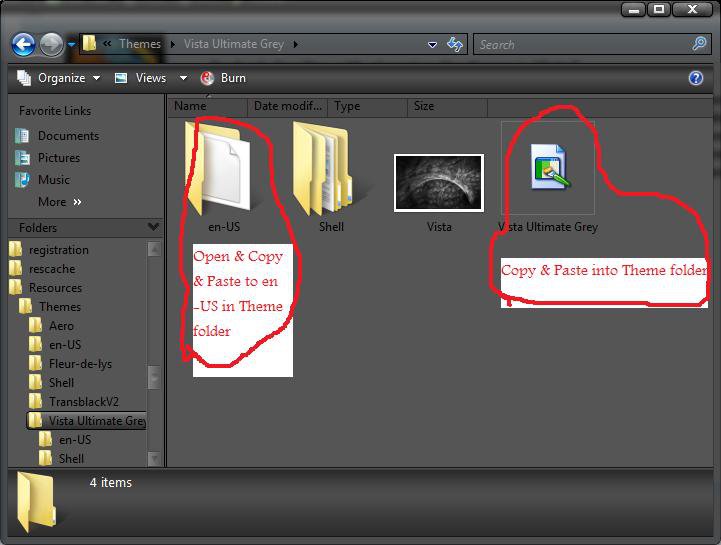Click the folder tree scrollbar thumb
Viewport: 721px width, 545px height.
pyautogui.click(x=154, y=378)
